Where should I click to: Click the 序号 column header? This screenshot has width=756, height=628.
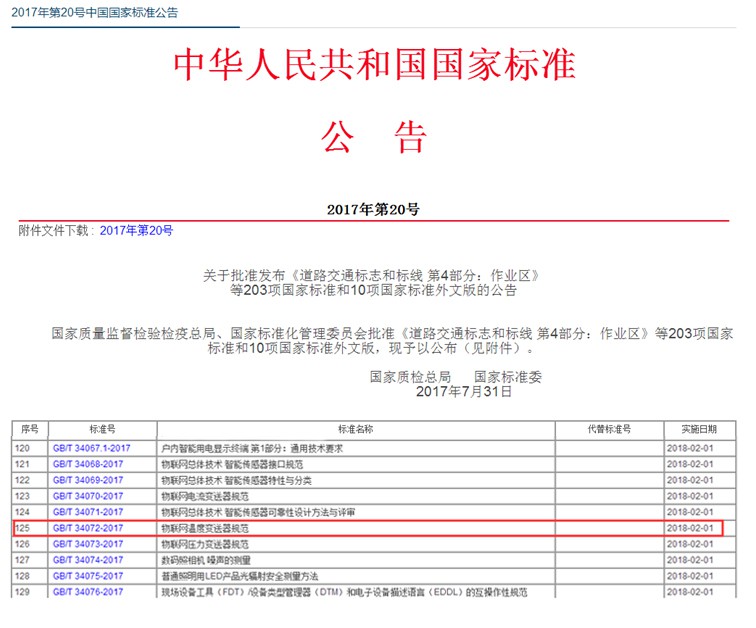(x=29, y=429)
